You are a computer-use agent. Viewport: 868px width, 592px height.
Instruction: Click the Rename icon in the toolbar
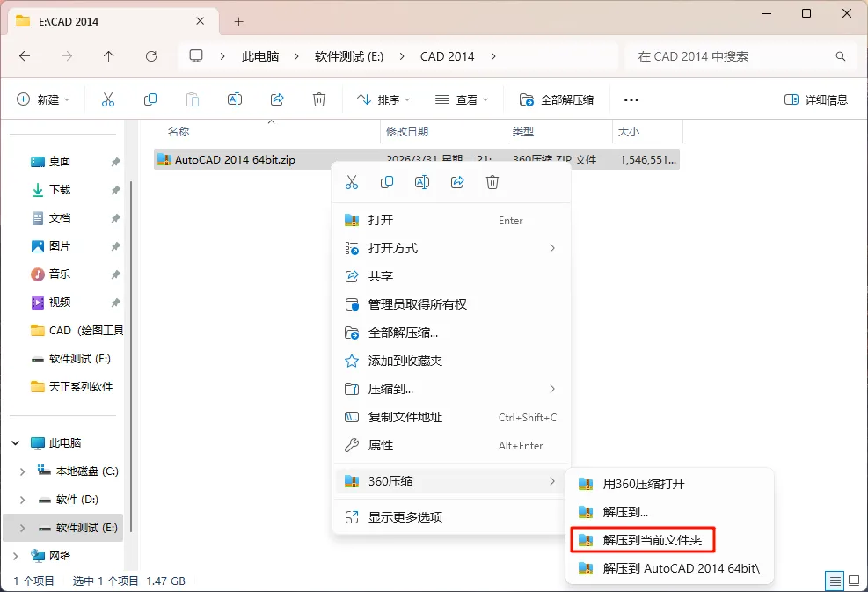(235, 99)
